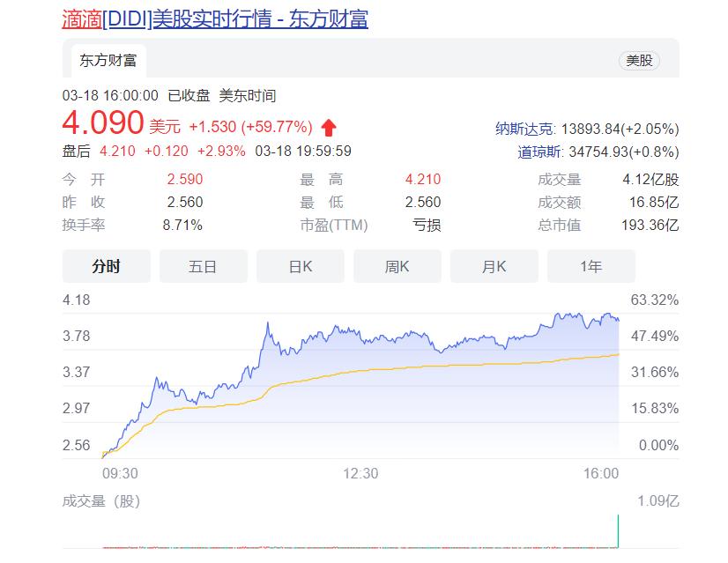Open the 道琼斯 index link

[539, 152]
